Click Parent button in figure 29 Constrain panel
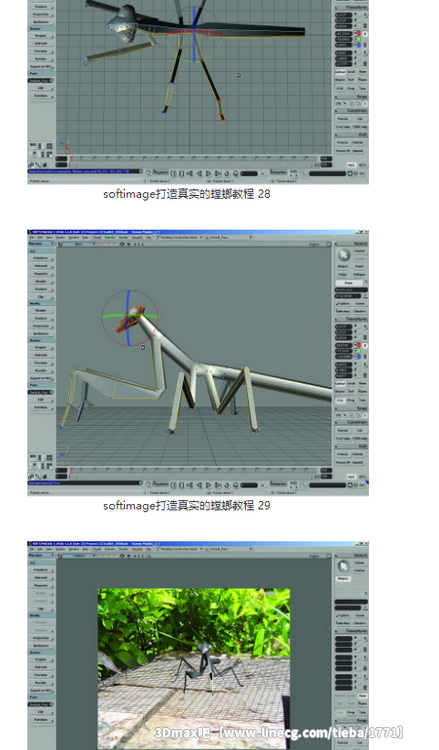Viewport: 439px width, 750px height. click(x=343, y=430)
